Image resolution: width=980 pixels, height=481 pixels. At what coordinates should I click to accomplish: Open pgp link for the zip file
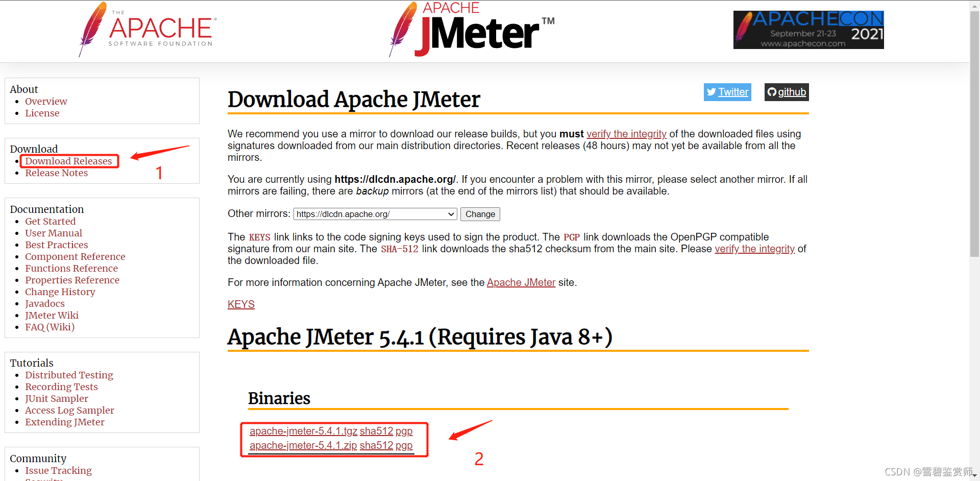(404, 445)
